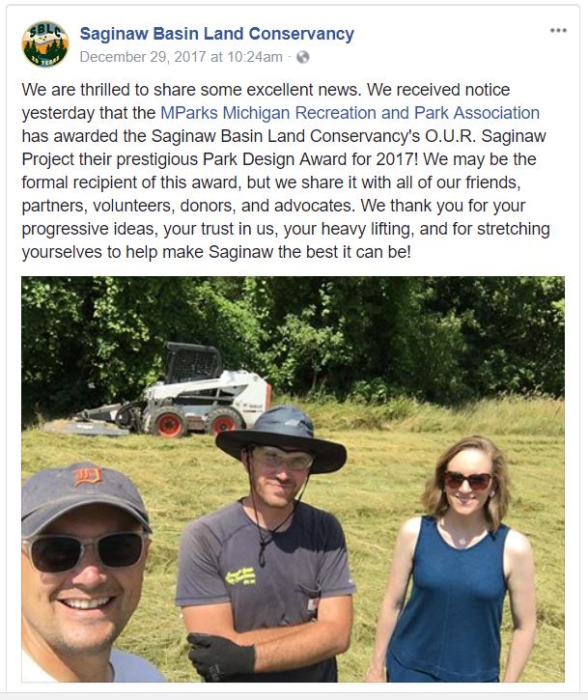Open the December 29, 2017 timestamp permalink
Screen dimensions: 588x700
point(182,57)
